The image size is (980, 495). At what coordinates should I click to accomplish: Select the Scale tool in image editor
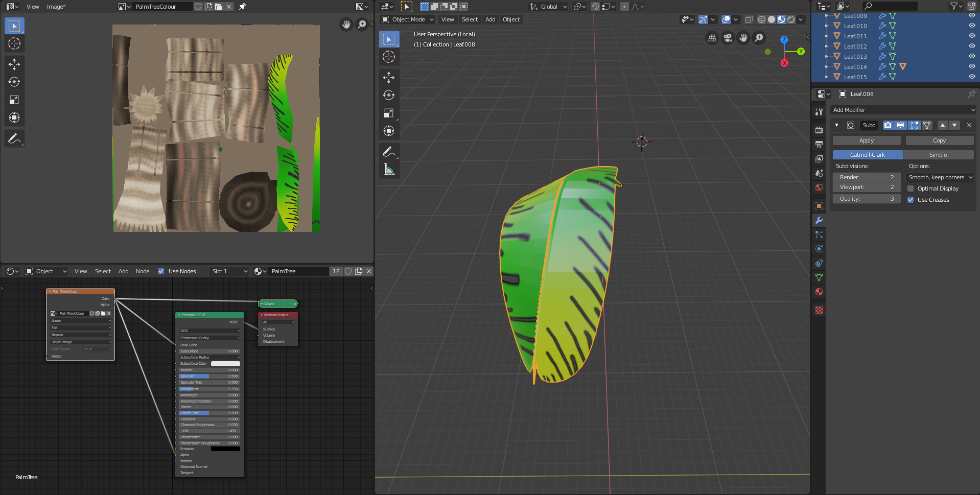(x=14, y=100)
